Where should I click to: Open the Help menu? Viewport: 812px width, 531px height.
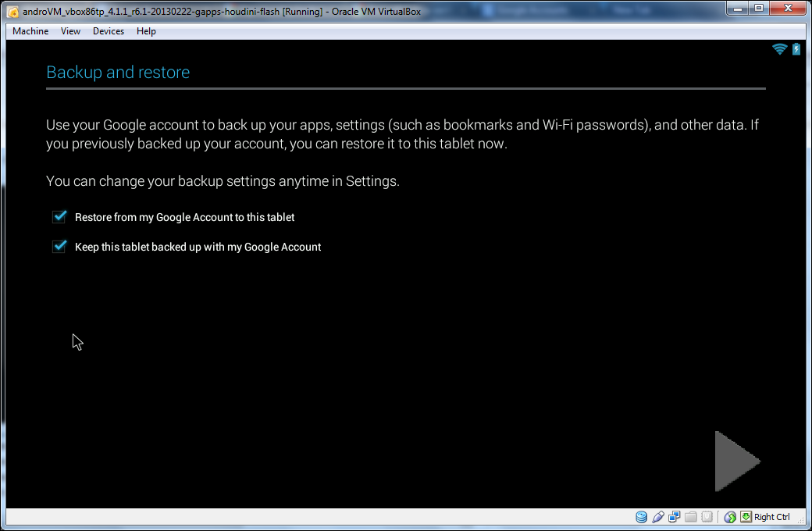click(146, 31)
